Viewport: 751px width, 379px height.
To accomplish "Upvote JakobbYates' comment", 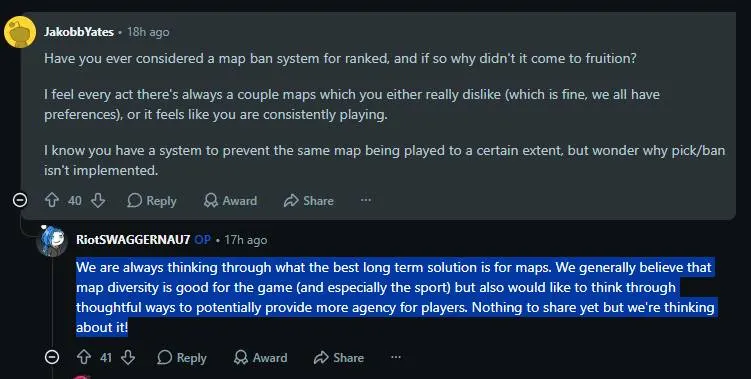I will [52, 200].
